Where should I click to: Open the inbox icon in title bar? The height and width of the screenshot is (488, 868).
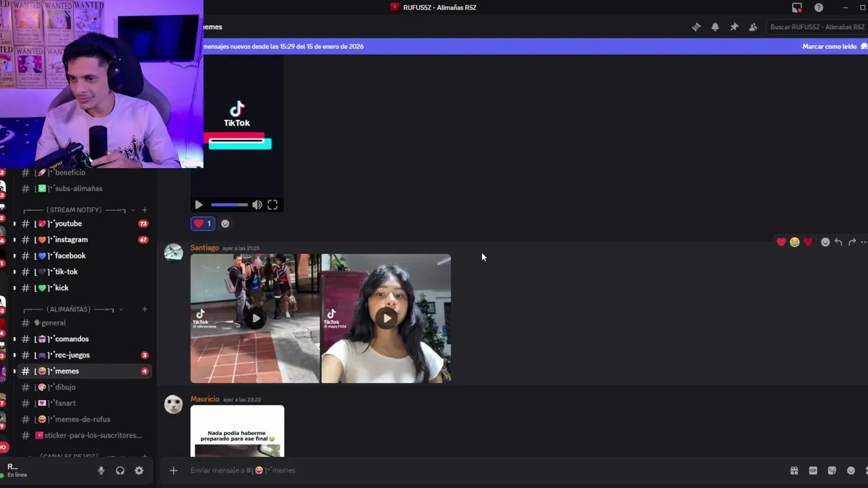tap(797, 7)
